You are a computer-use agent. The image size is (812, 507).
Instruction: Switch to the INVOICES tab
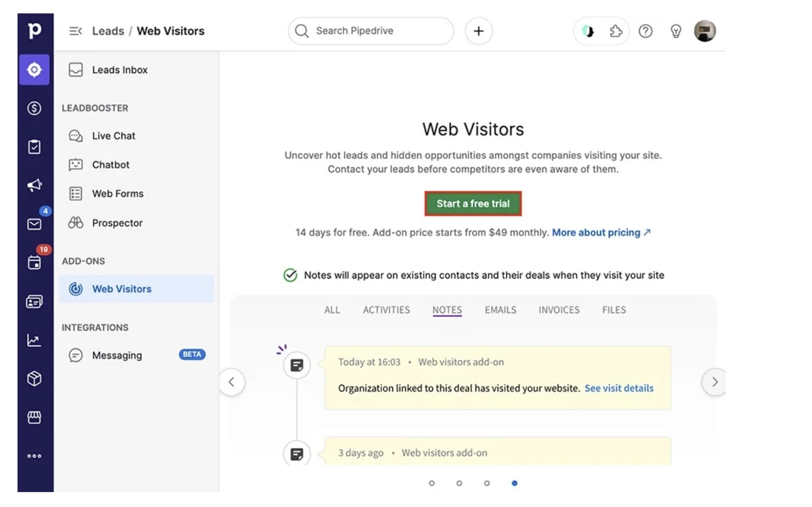pos(559,310)
